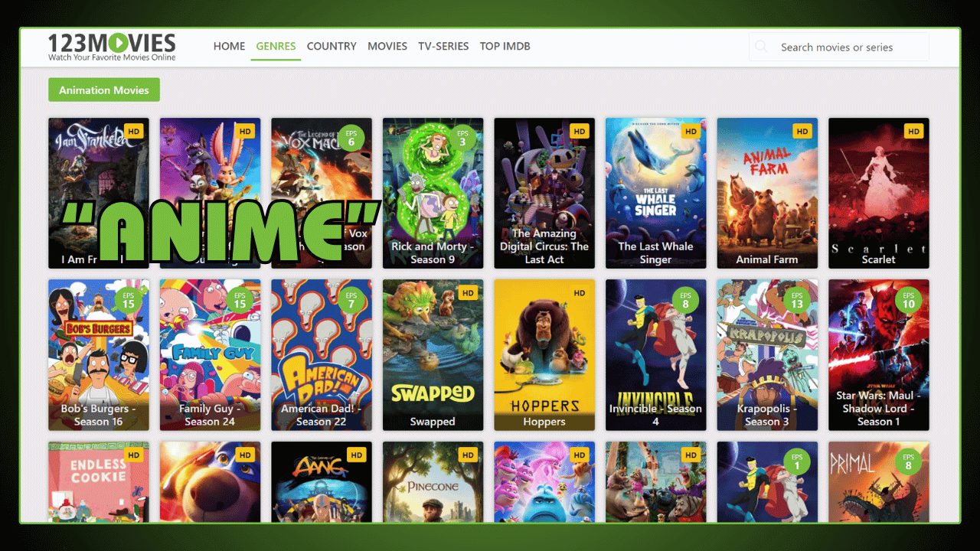Focus the Search movies or series field
Screen dimensions: 980x551
(x=838, y=47)
